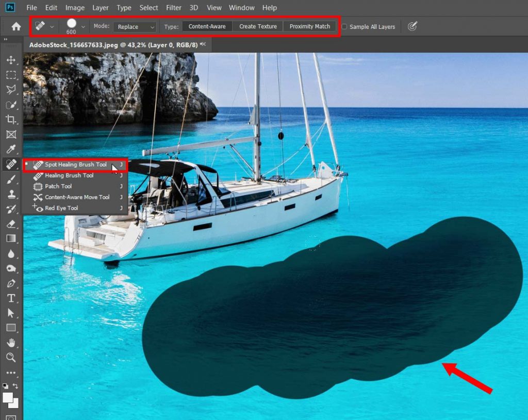Open the brush size picker showing 600
Screen dimensions: 528x420
click(x=72, y=24)
